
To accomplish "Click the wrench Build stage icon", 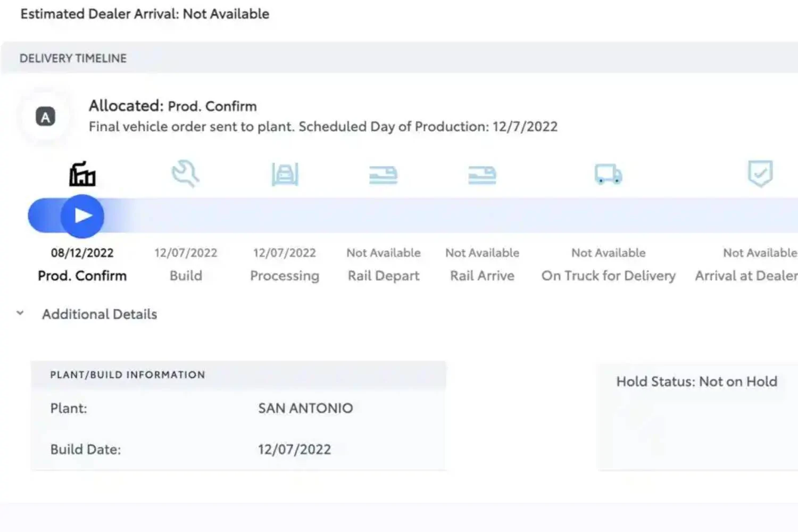I will (x=185, y=174).
